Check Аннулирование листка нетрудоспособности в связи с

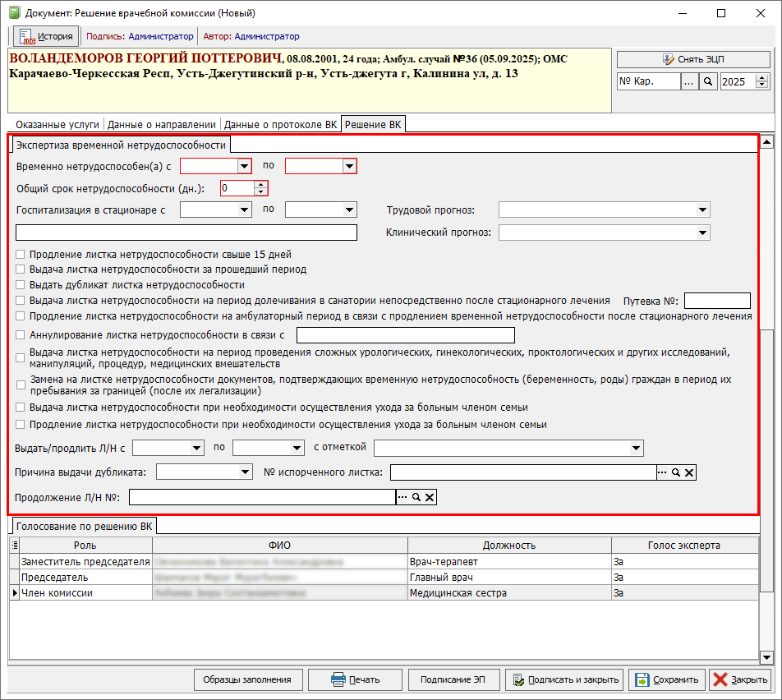click(x=20, y=334)
